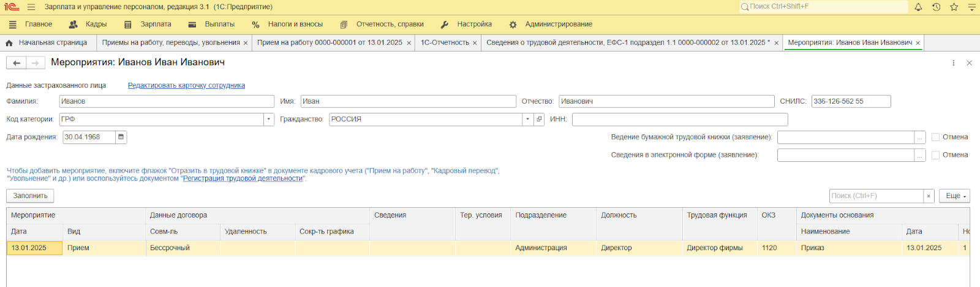Switch to the 1С-Отчетность tab
Image resolution: width=980 pixels, height=287 pixels.
click(x=445, y=43)
